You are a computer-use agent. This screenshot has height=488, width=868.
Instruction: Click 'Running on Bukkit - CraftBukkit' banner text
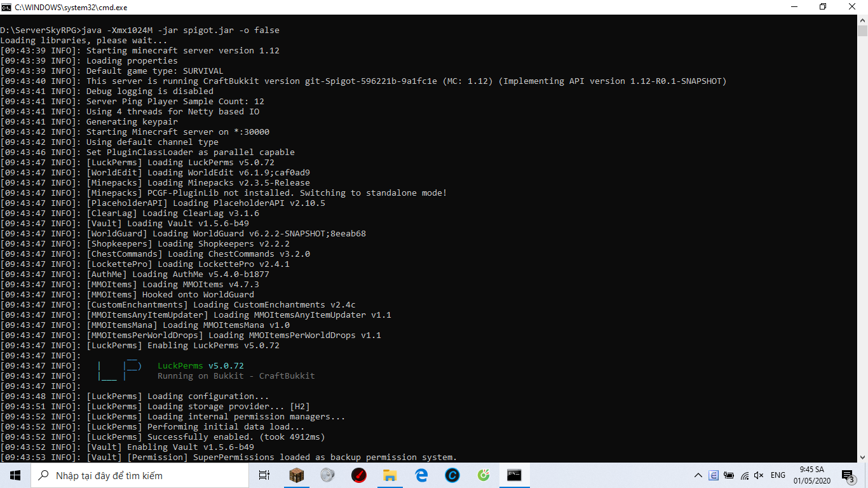(x=236, y=376)
